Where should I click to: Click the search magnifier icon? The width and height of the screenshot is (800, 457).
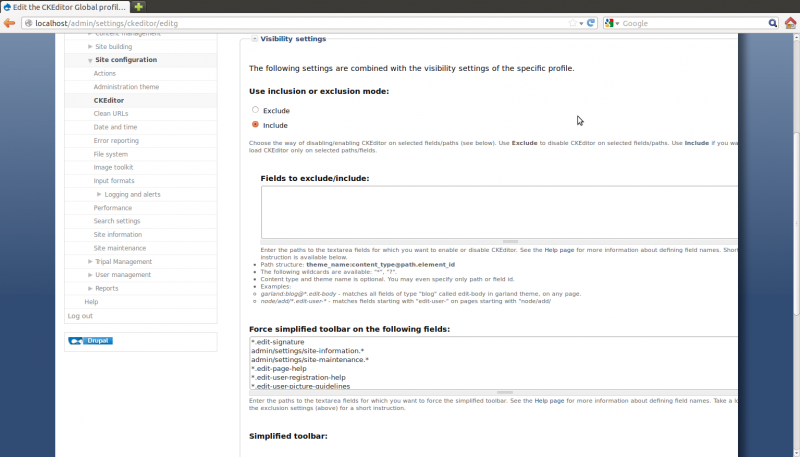tap(773, 23)
